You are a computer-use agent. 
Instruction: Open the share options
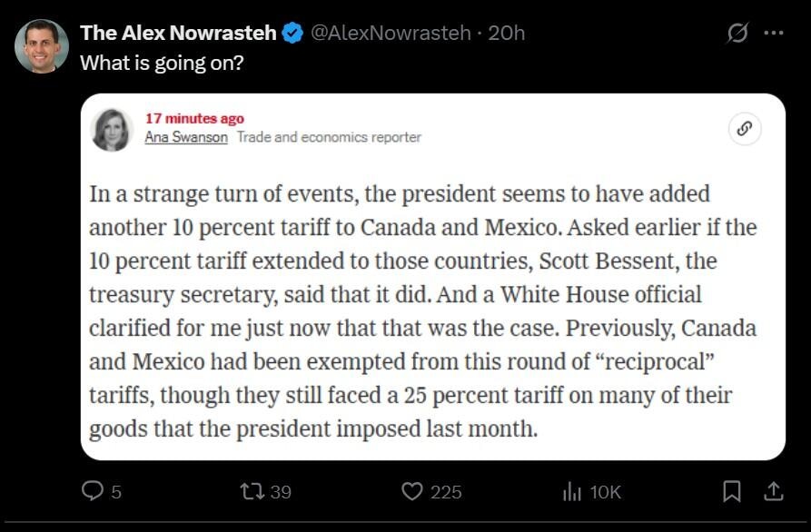click(773, 492)
